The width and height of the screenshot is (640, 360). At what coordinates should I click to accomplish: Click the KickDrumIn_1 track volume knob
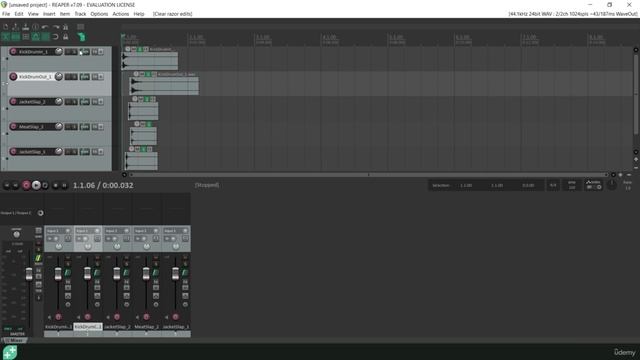coord(58,51)
